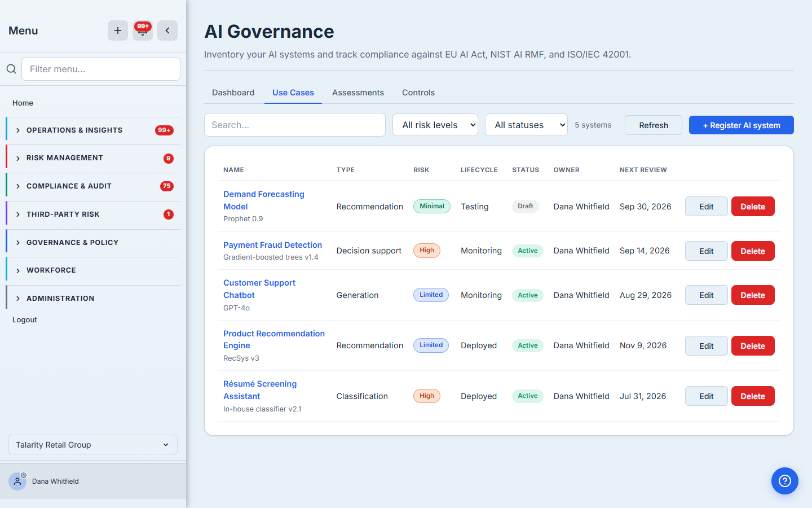
Task: Open the Résumé Screening Assistant link
Action: click(x=260, y=390)
